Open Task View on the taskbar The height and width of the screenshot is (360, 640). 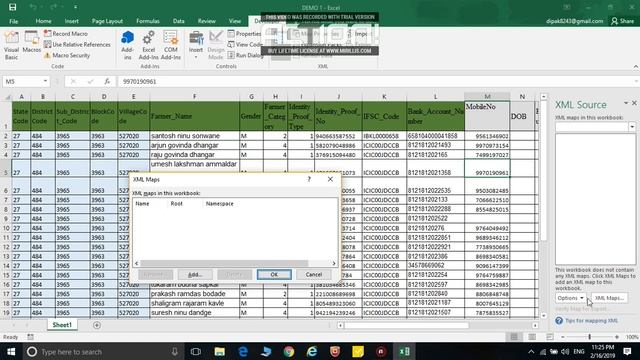tap(196, 351)
